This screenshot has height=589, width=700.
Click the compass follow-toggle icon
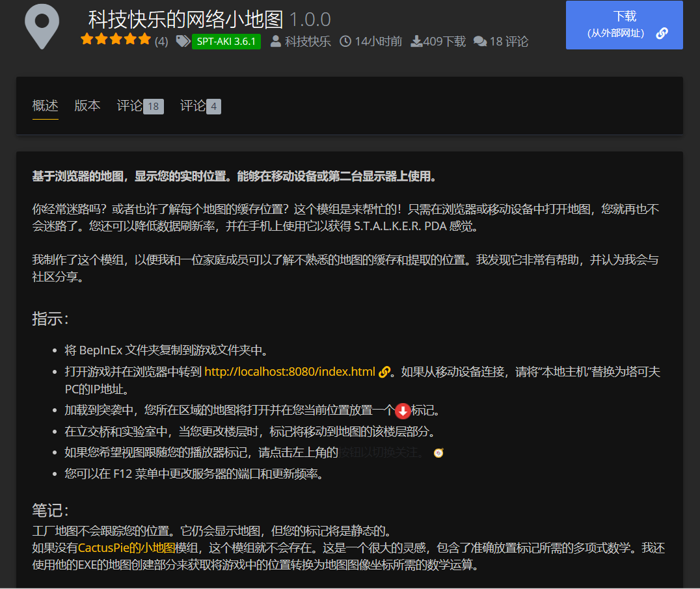click(x=438, y=452)
